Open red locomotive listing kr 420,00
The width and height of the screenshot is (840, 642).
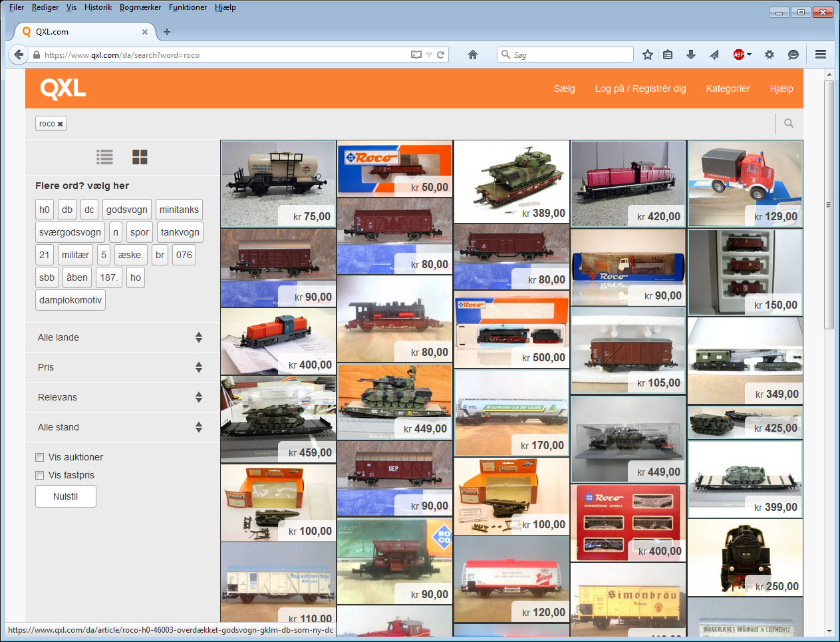[629, 184]
